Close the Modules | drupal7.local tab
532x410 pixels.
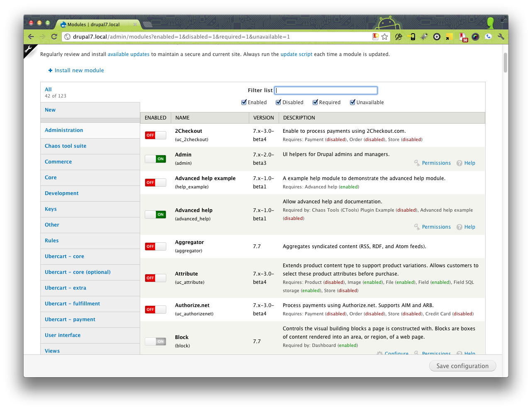[x=135, y=24]
